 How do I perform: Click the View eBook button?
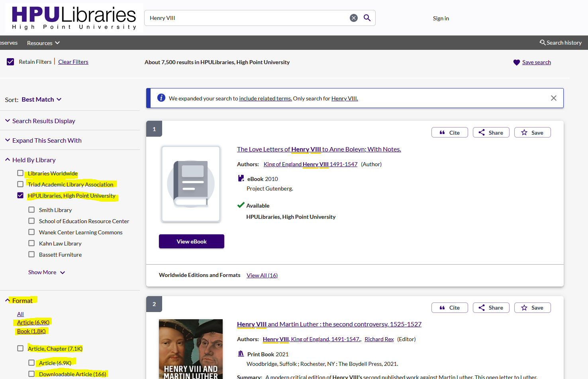click(x=191, y=242)
